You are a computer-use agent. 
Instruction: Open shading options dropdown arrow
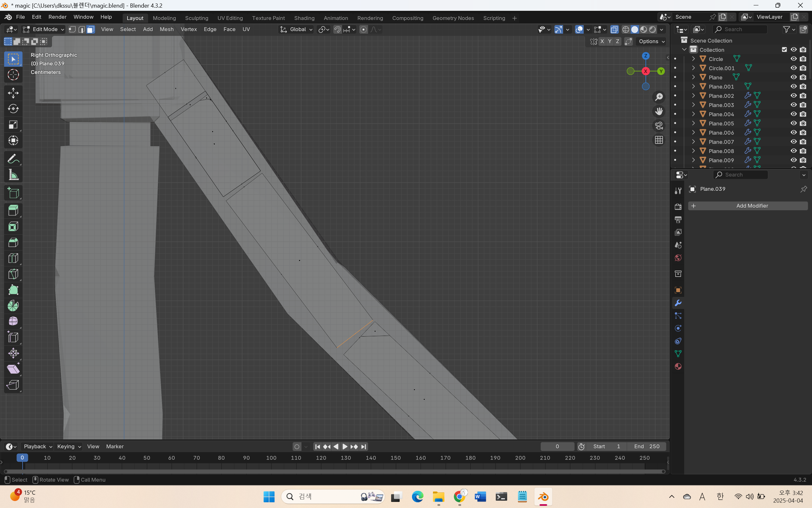[662, 30]
